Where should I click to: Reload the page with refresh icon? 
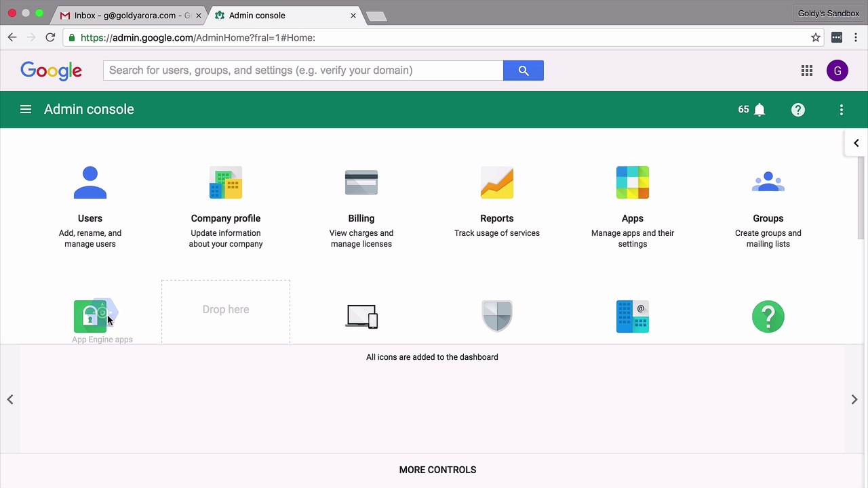click(50, 37)
